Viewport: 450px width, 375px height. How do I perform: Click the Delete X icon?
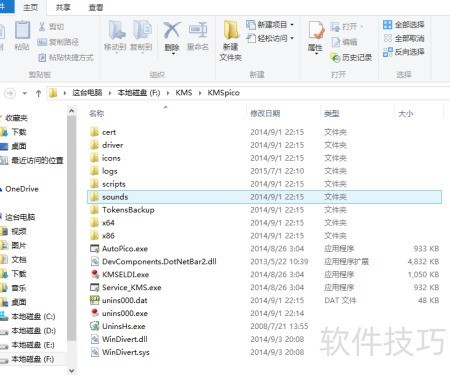(172, 30)
